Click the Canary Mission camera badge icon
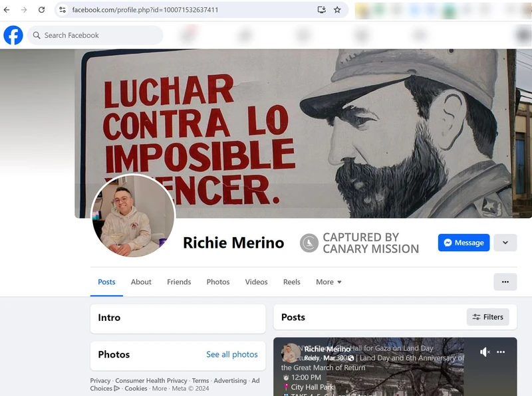 point(308,243)
